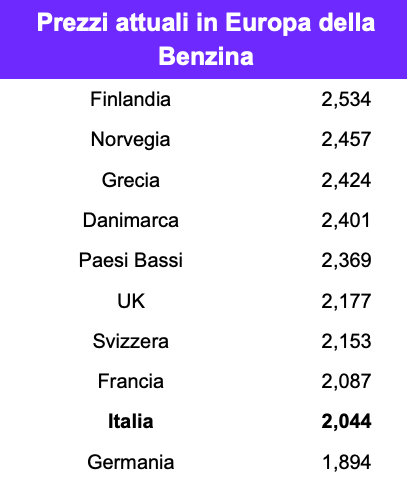Click the 2,457 price for Norvegia
This screenshot has height=479, width=407.
click(346, 139)
